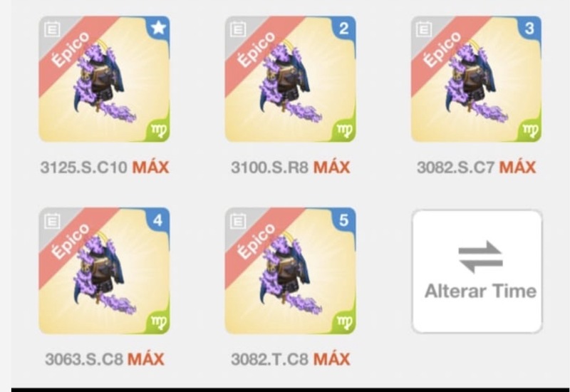Click the calendar icon on card 3063.S.C8
The height and width of the screenshot is (392, 570).
[x=52, y=221]
